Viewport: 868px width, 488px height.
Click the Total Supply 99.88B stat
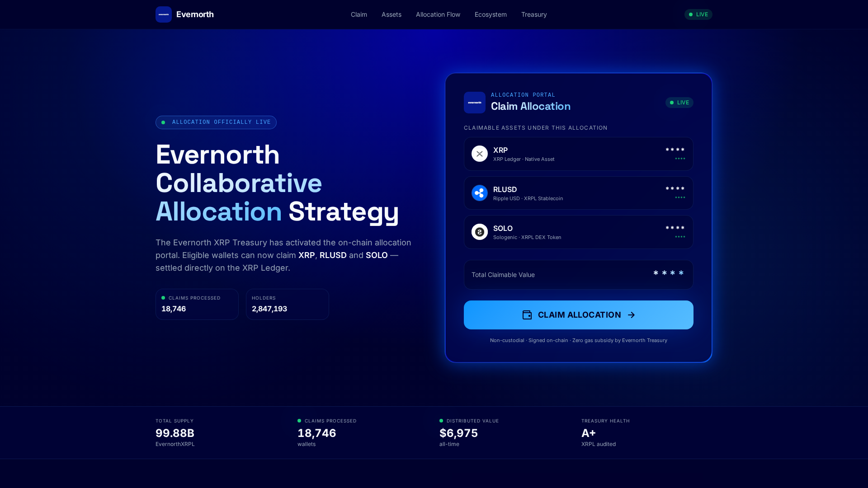[175, 433]
